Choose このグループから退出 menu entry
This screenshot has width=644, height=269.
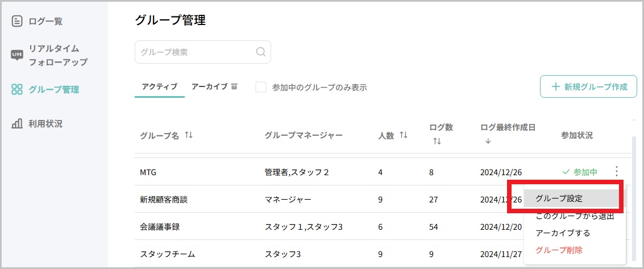coord(575,216)
